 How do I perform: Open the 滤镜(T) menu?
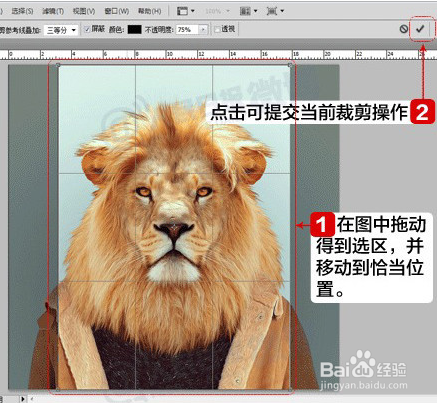(53, 11)
